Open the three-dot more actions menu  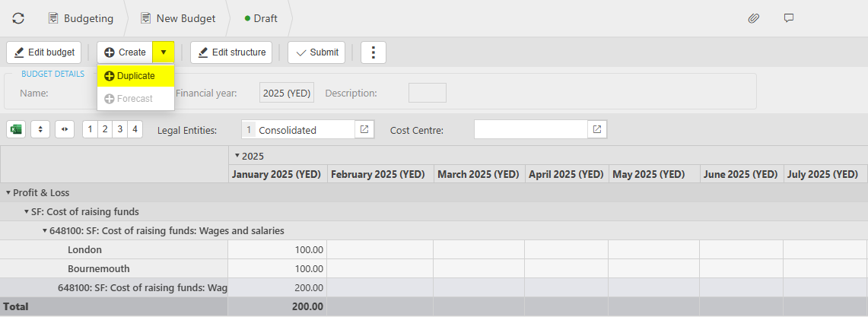373,52
